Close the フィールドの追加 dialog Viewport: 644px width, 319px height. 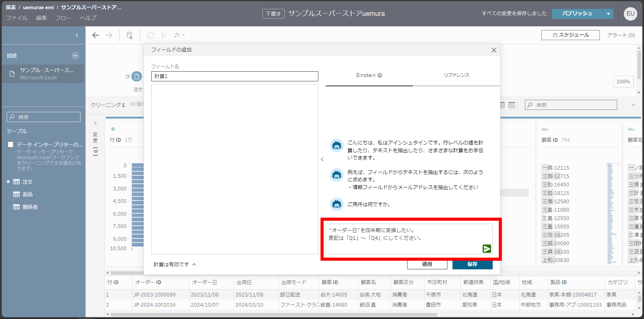[x=494, y=50]
